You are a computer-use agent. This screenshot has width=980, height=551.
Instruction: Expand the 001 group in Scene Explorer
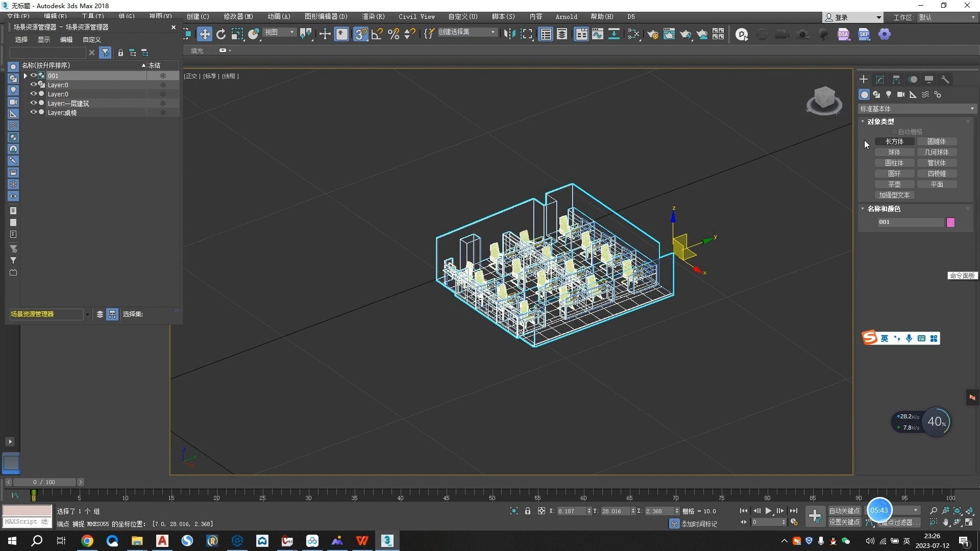click(25, 76)
